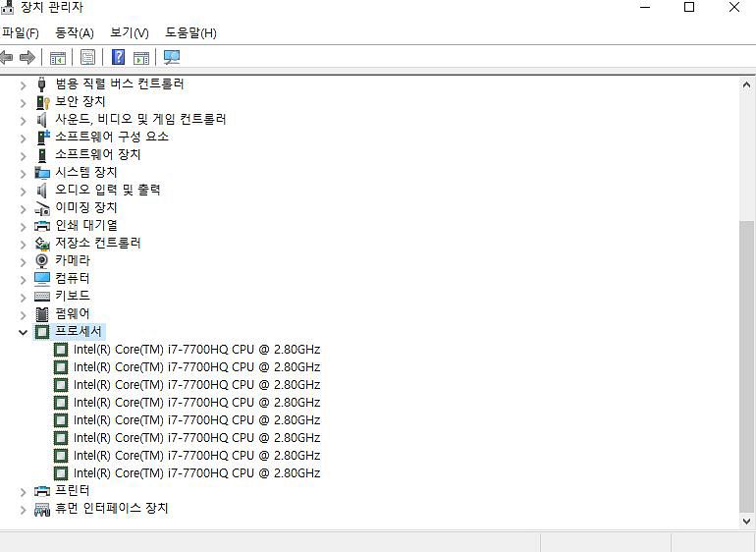
Task: Click the 프린터 printer icon
Action: click(42, 491)
